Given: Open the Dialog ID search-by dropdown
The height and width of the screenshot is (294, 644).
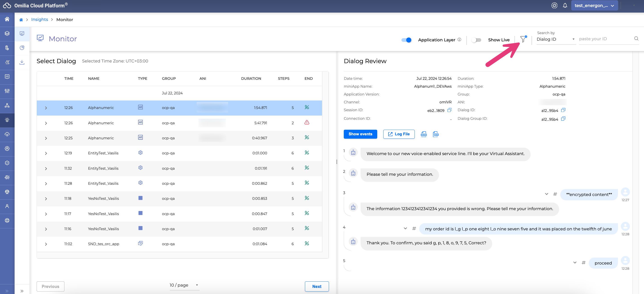Looking at the screenshot, I should pyautogui.click(x=556, y=39).
